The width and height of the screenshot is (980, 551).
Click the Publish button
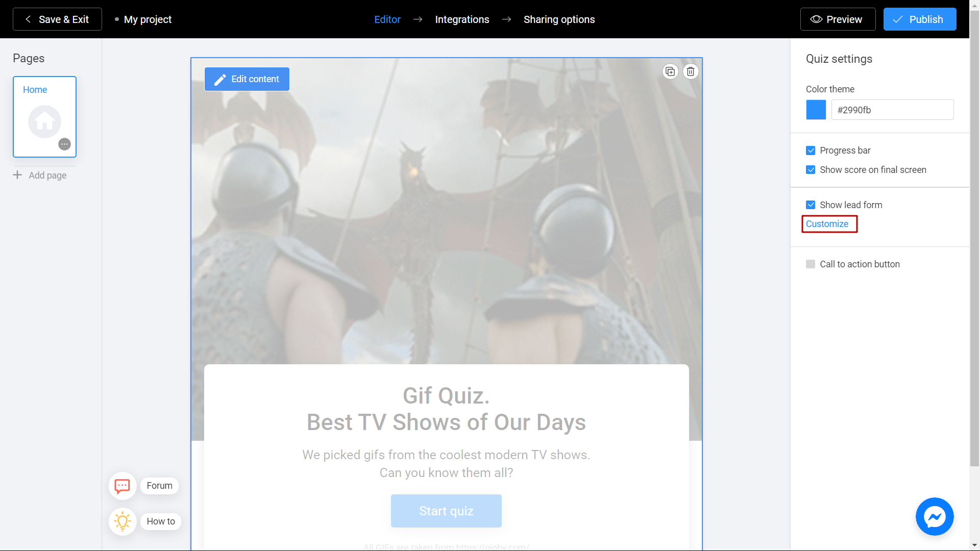[x=920, y=19]
